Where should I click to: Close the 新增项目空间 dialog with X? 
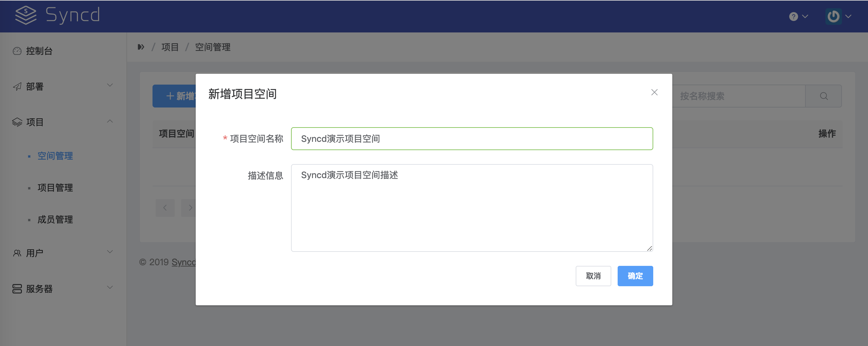pyautogui.click(x=654, y=93)
